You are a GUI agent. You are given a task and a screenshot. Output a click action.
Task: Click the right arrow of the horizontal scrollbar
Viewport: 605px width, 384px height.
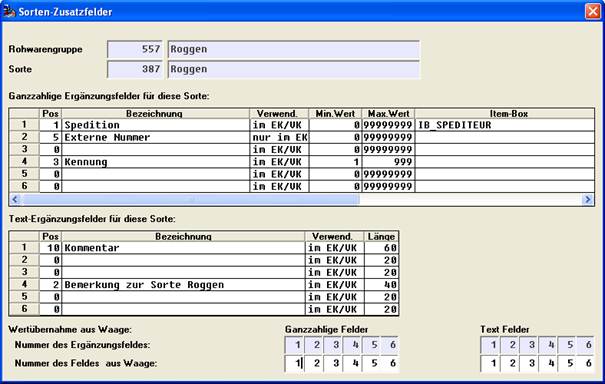(x=588, y=200)
